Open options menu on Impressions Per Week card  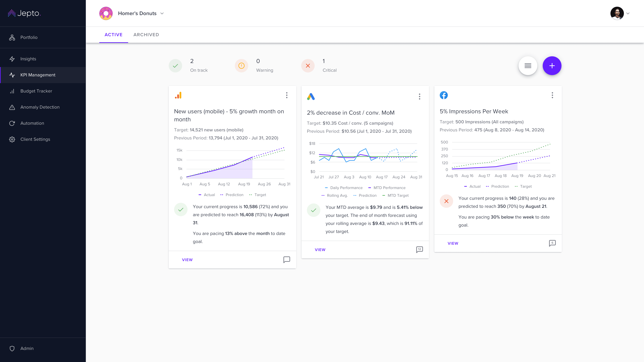[552, 95]
